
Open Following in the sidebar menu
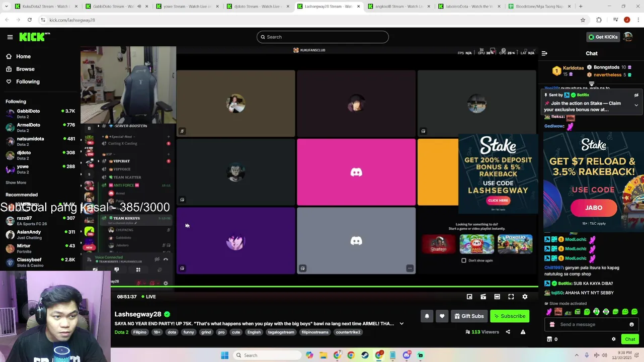coord(23,81)
